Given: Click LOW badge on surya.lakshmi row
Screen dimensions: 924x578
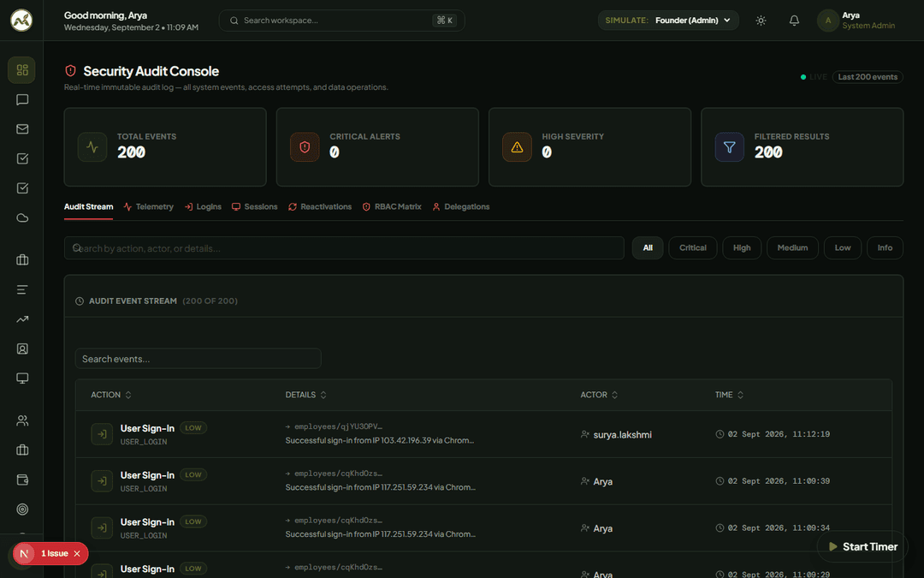Looking at the screenshot, I should (x=193, y=428).
